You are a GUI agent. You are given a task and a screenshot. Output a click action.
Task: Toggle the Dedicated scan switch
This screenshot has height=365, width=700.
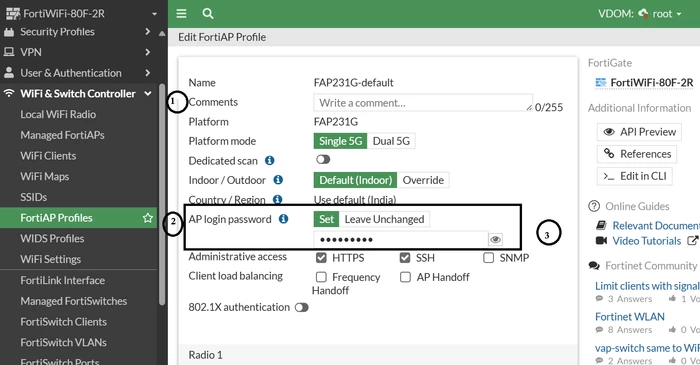click(x=323, y=159)
